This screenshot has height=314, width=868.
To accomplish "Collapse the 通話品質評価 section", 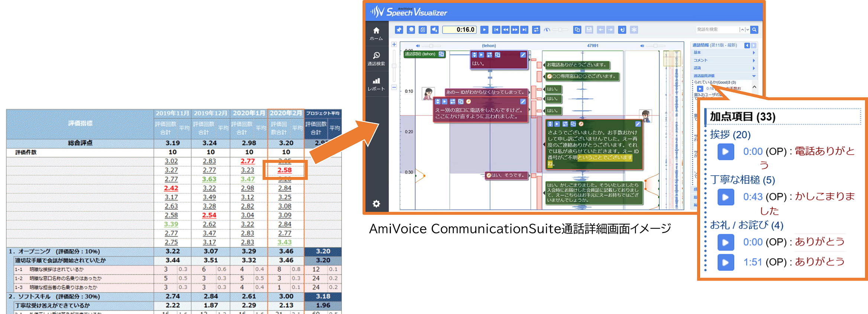I will tap(724, 76).
